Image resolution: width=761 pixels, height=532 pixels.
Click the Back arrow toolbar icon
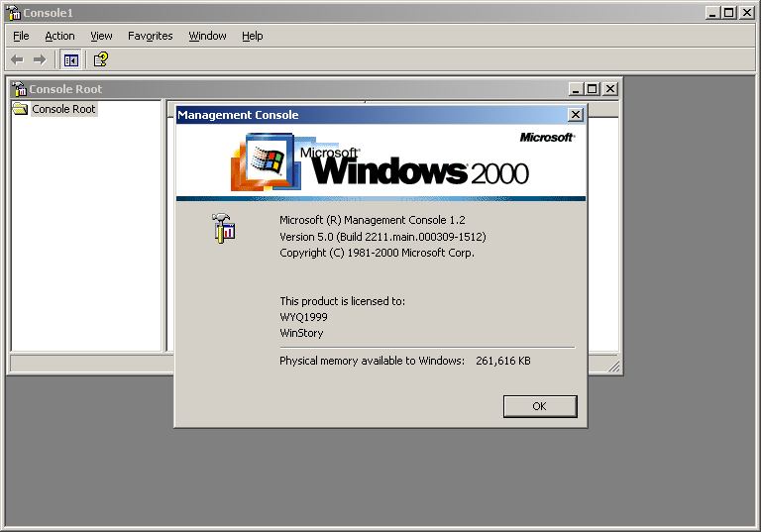17,59
